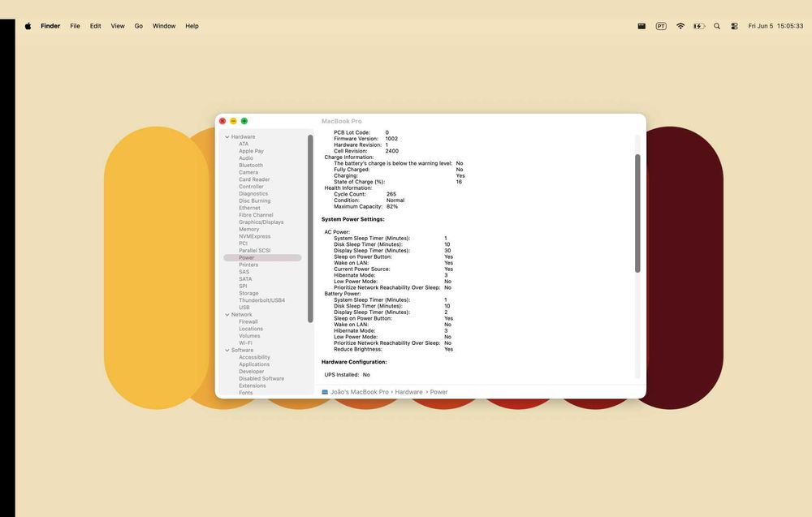Screen dimensions: 812x517
Task: Select Diagnostics in the sidebar
Action: coord(253,193)
